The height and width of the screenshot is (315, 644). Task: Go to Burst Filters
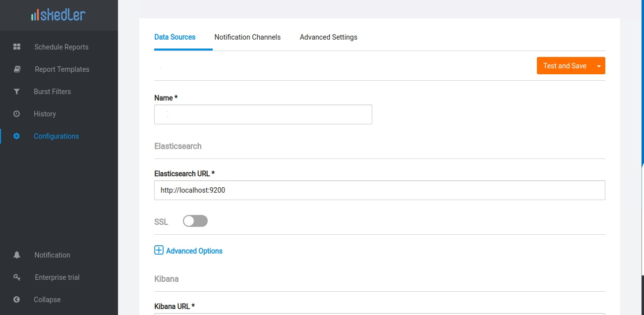(52, 92)
